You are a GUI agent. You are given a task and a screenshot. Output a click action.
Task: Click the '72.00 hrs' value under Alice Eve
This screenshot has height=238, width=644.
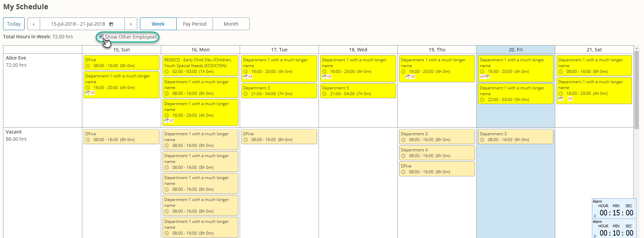pos(16,65)
